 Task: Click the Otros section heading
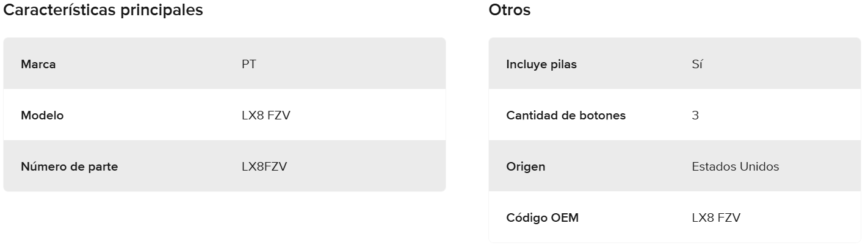tap(509, 10)
